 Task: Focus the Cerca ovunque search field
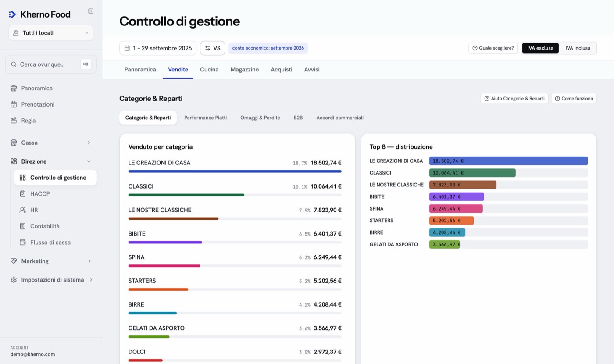pyautogui.click(x=51, y=64)
